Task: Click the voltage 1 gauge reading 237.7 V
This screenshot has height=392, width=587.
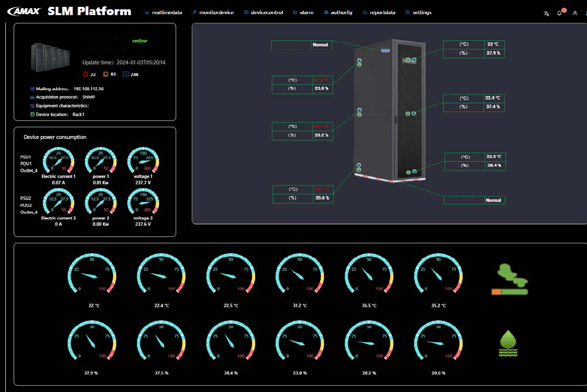Action: tap(143, 162)
